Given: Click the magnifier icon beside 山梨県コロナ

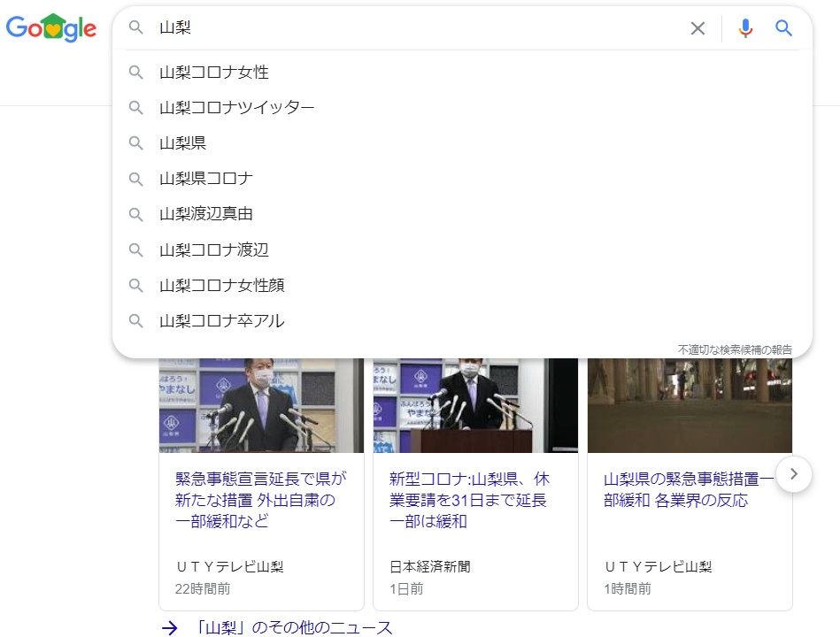Looking at the screenshot, I should coord(136,179).
